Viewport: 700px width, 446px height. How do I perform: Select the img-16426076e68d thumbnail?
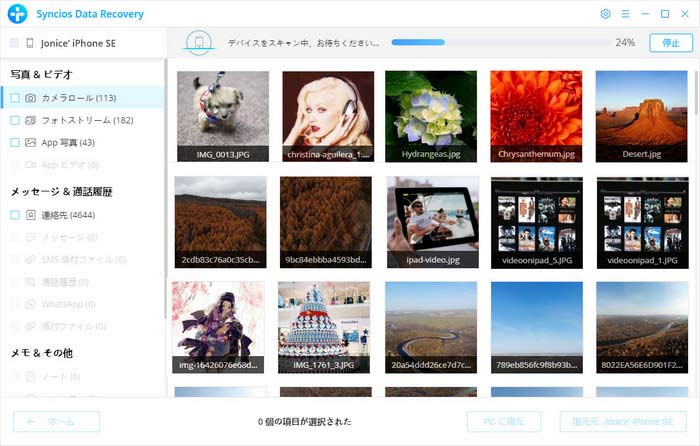tap(218, 327)
